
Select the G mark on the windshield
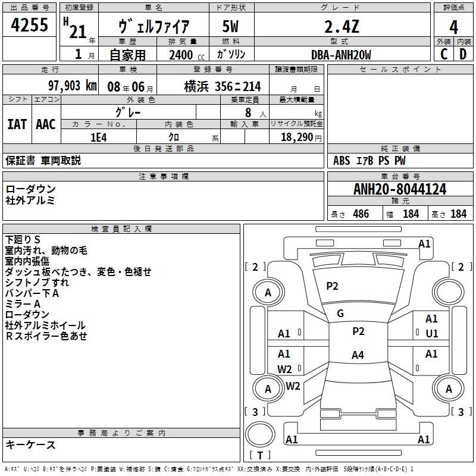pyautogui.click(x=340, y=314)
